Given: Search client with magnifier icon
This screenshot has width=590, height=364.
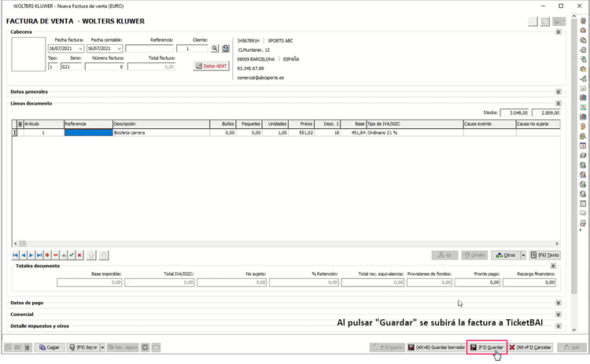Looking at the screenshot, I should 215,49.
